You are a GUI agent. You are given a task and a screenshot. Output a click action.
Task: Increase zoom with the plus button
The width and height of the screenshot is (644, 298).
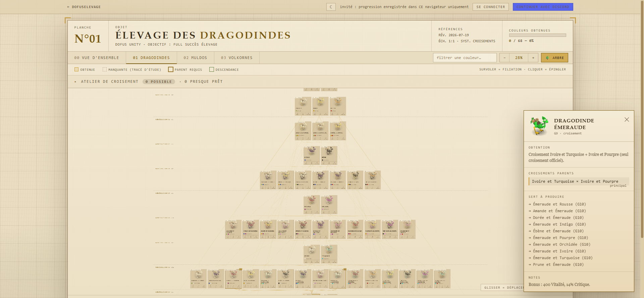[533, 58]
